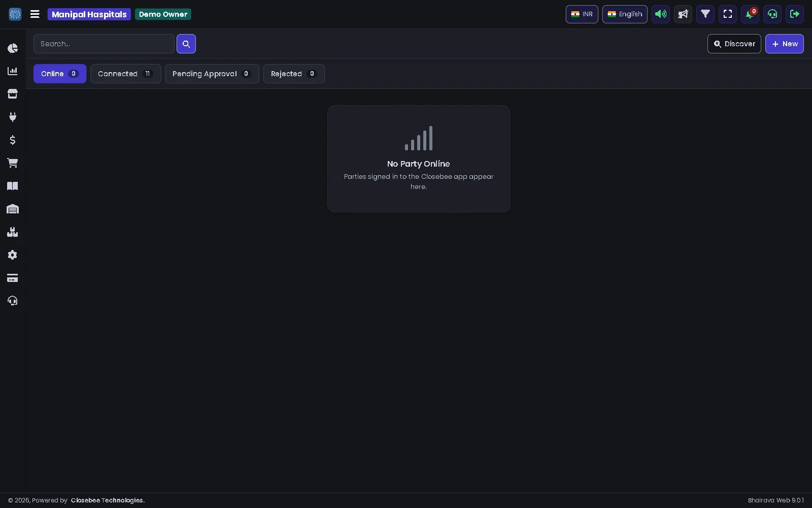Open the English language selector

click(x=625, y=14)
